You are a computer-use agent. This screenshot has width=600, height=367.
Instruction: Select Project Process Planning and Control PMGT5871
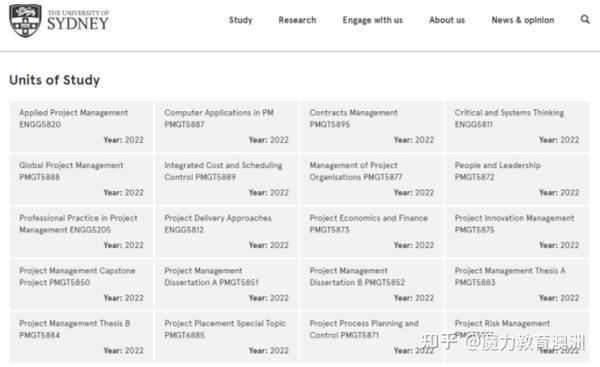[372, 337]
